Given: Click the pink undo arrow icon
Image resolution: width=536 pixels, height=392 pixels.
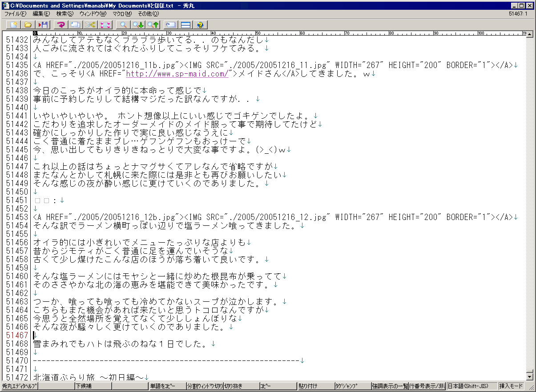Looking at the screenshot, I should [x=61, y=25].
